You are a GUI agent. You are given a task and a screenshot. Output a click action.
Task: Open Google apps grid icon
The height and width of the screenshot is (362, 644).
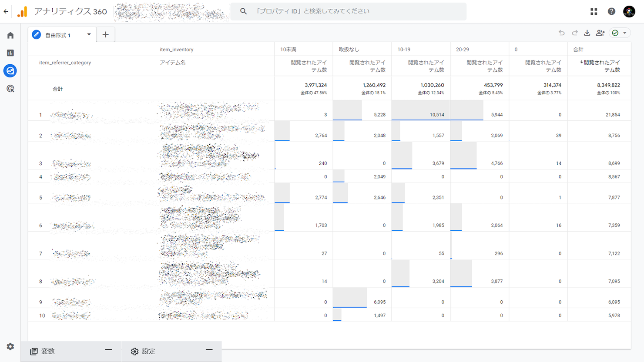[x=594, y=12]
